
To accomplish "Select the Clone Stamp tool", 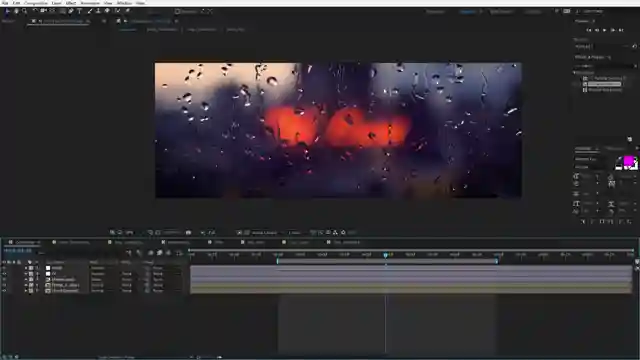I will pyautogui.click(x=98, y=11).
